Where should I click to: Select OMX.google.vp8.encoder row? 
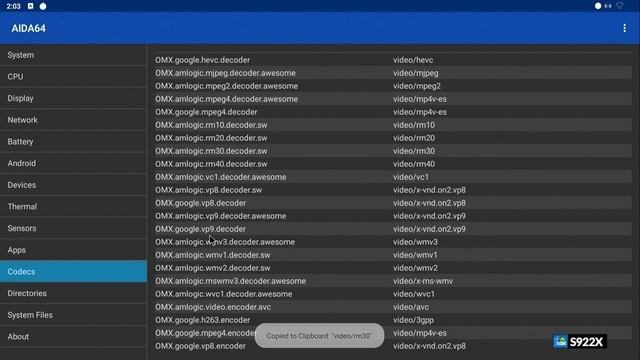(393, 346)
